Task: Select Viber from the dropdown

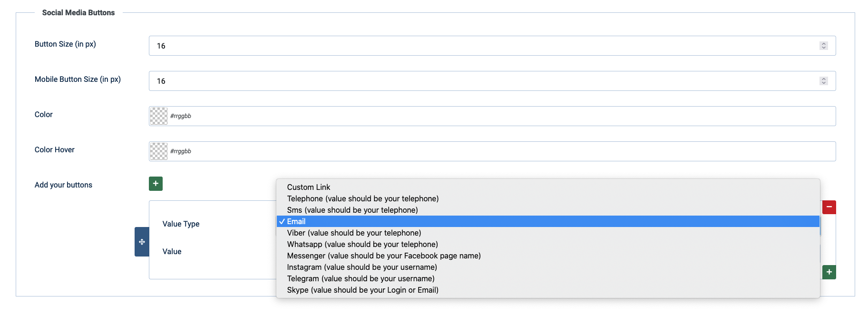Action: tap(354, 233)
